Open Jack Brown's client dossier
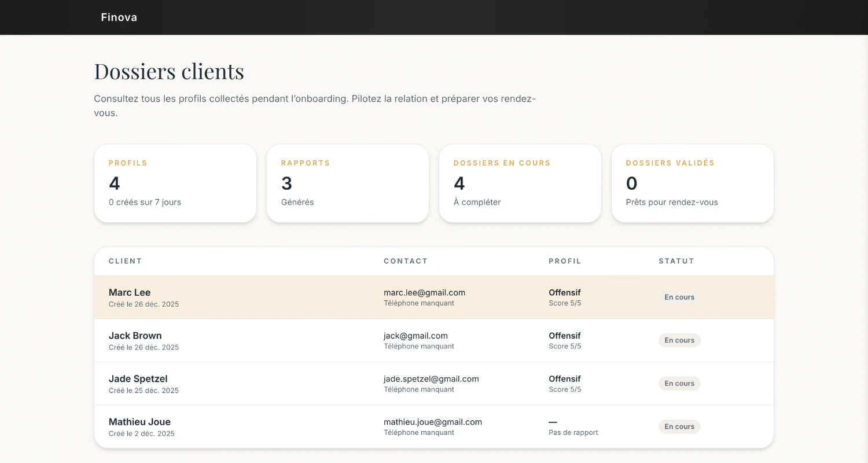Viewport: 868px width, 463px height. click(x=135, y=336)
